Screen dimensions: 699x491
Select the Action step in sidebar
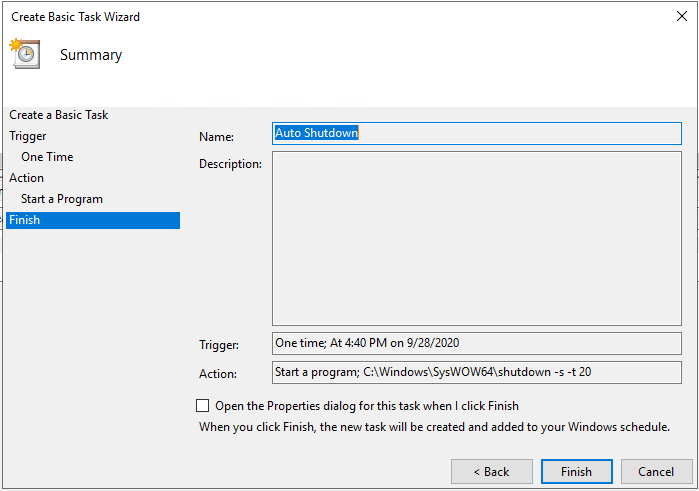(x=26, y=178)
